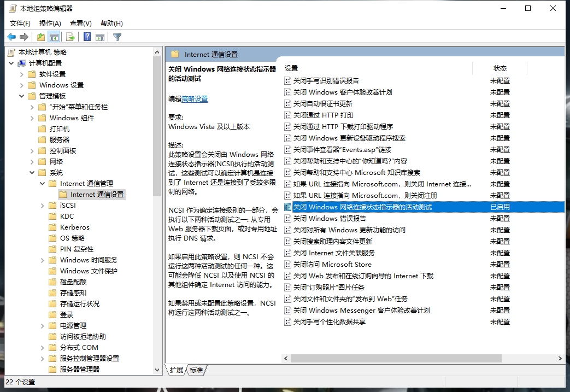Click the Up one level folder icon

point(41,37)
